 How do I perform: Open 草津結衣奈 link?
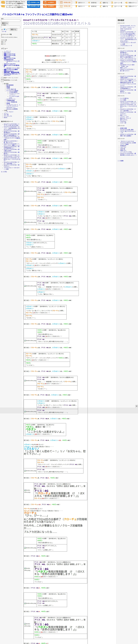[x=123, y=146]
